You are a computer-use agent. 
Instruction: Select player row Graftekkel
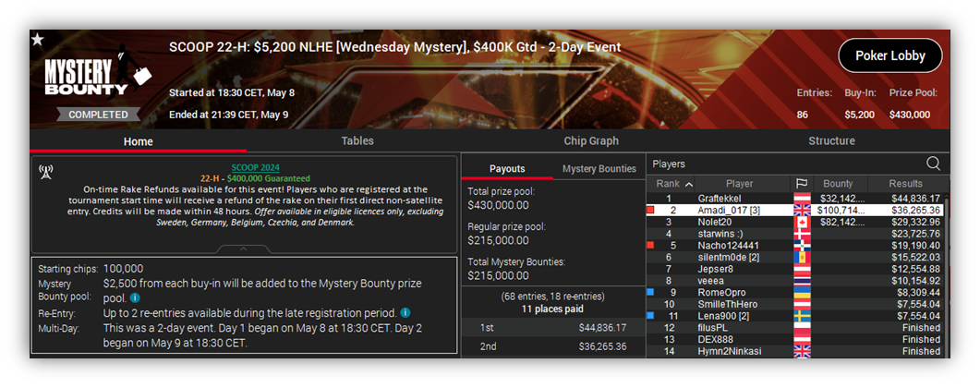(795, 199)
